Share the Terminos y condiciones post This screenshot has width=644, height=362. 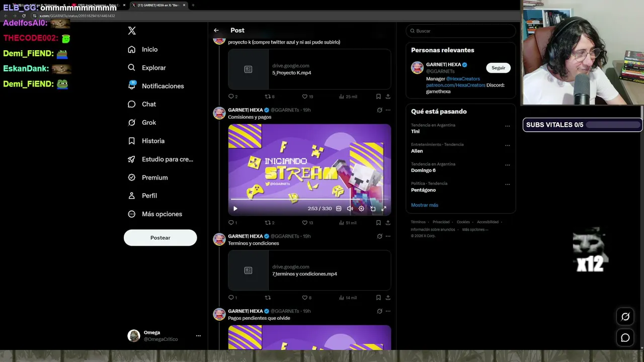[x=388, y=297]
